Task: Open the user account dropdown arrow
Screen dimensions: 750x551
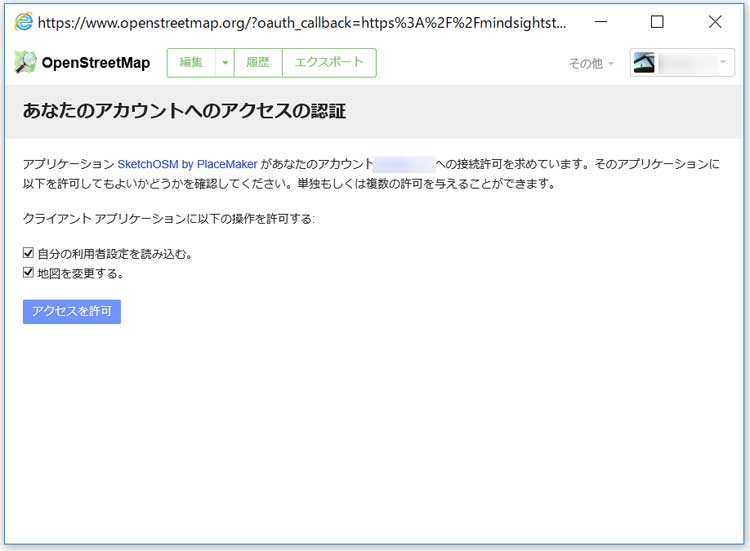Action: coord(723,62)
